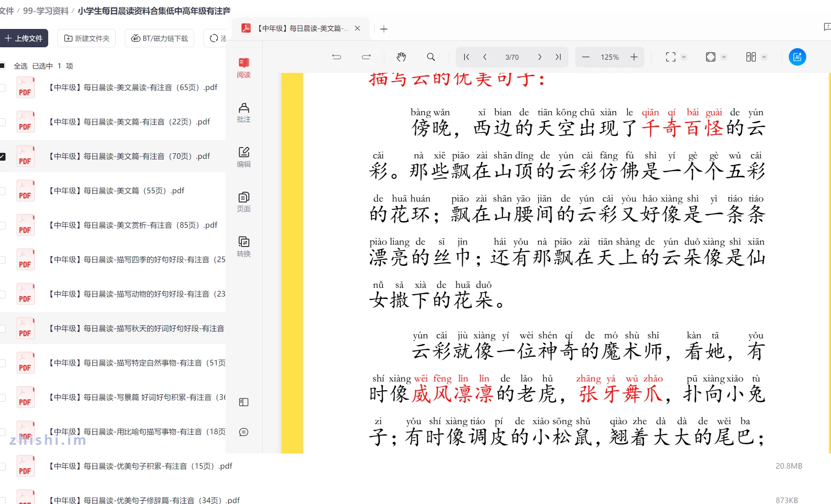The image size is (831, 504).
Task: Expand the fullscreen options dropdown arrow
Action: pyautogui.click(x=684, y=57)
